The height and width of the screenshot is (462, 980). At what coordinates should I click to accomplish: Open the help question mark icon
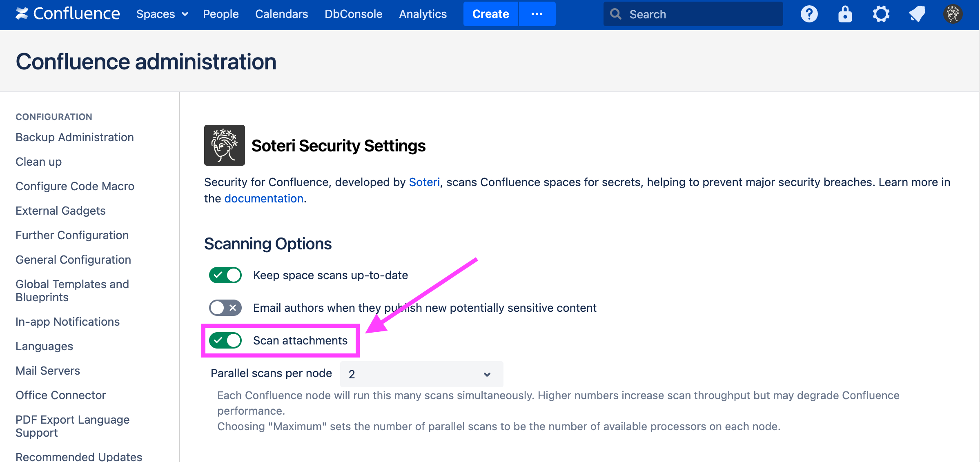tap(809, 14)
